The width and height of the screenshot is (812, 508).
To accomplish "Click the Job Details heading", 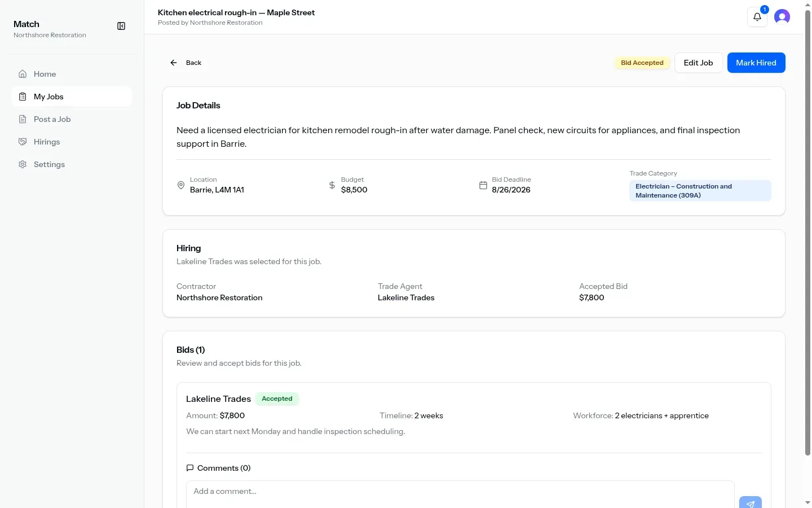I will (x=198, y=106).
